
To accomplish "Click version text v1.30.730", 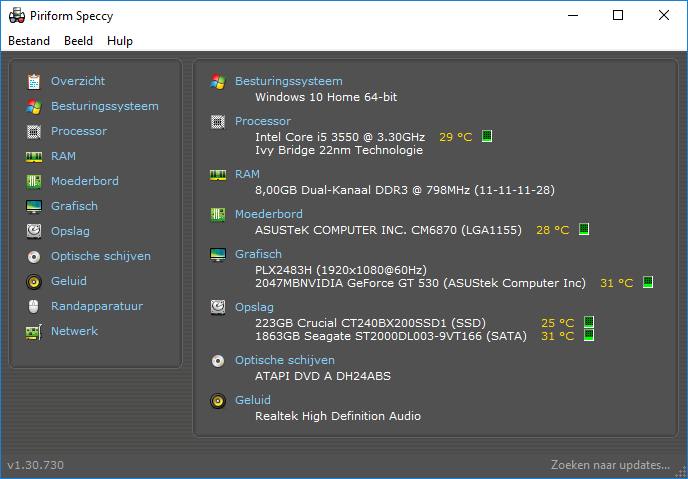I will pos(36,465).
